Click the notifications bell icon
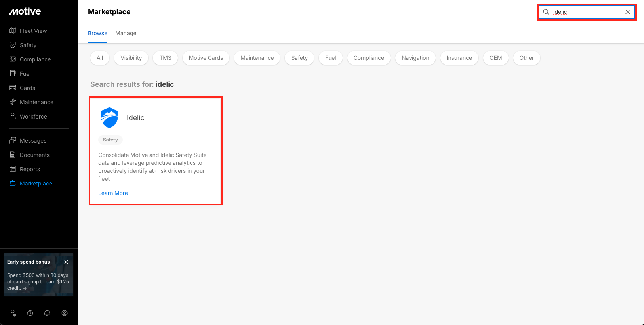 click(47, 313)
